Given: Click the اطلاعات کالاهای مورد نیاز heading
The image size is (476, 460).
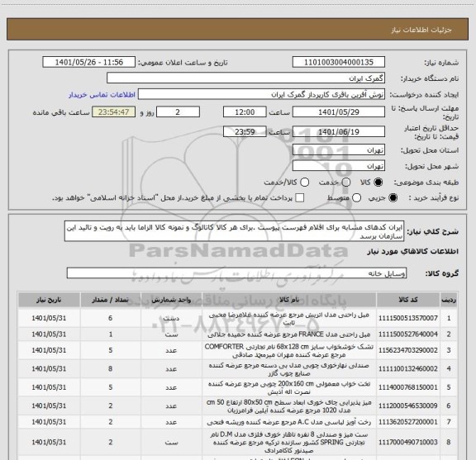Looking at the screenshot, I should coord(412,251).
